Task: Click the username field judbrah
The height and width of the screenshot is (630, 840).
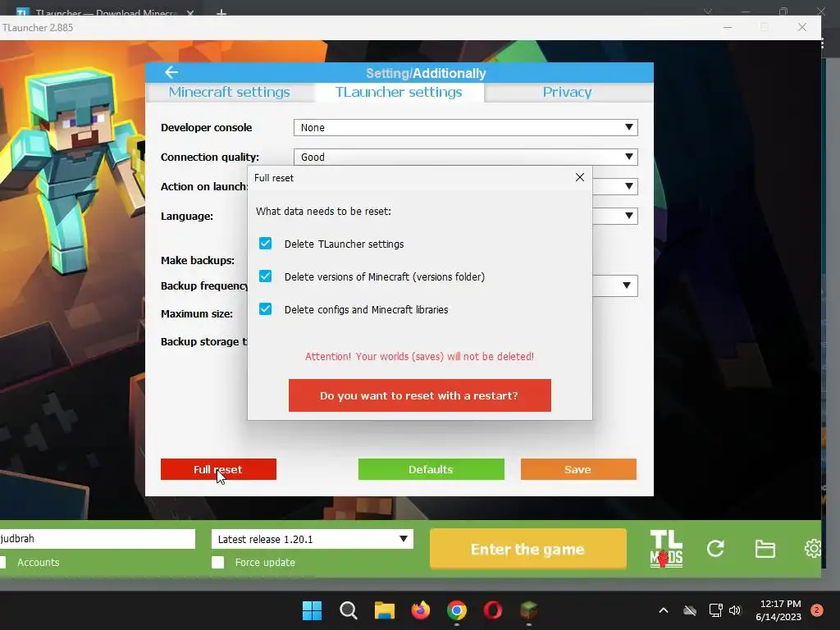Action: coord(97,539)
